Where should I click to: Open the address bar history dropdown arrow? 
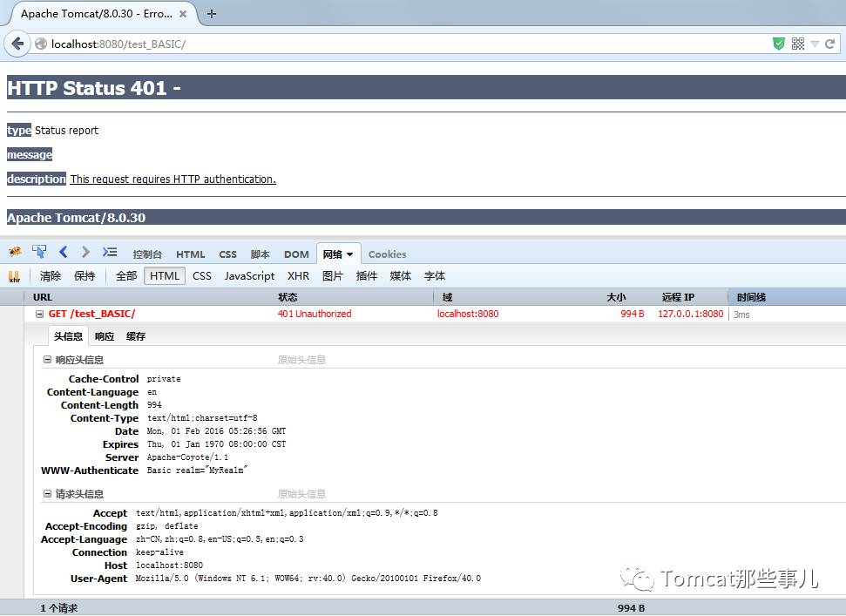pos(815,44)
